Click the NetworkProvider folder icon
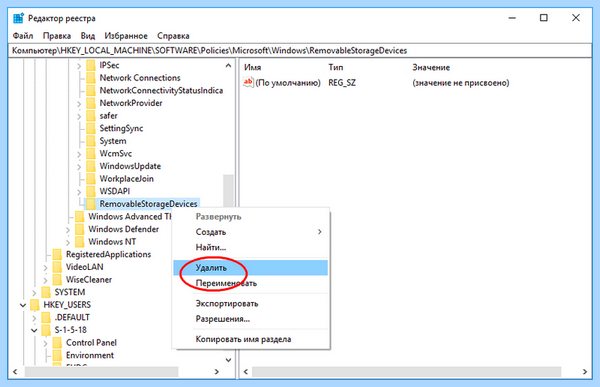 pos(91,103)
